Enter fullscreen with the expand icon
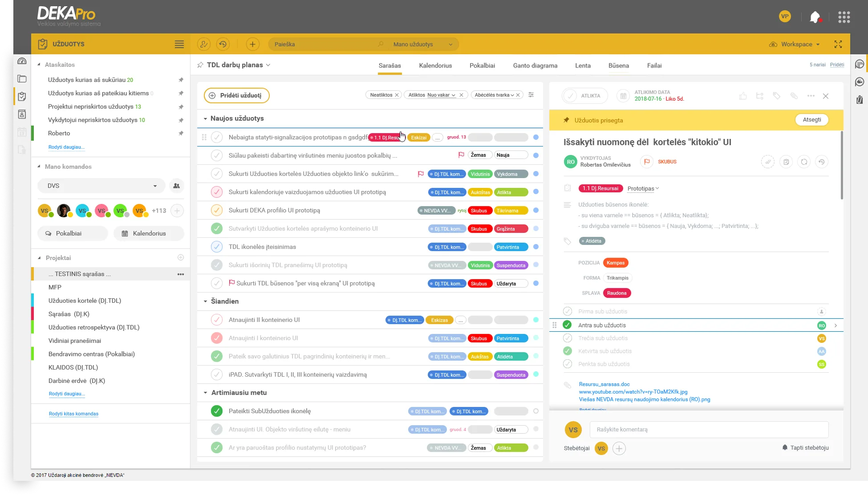Viewport: 868px width, 496px height. coord(838,44)
